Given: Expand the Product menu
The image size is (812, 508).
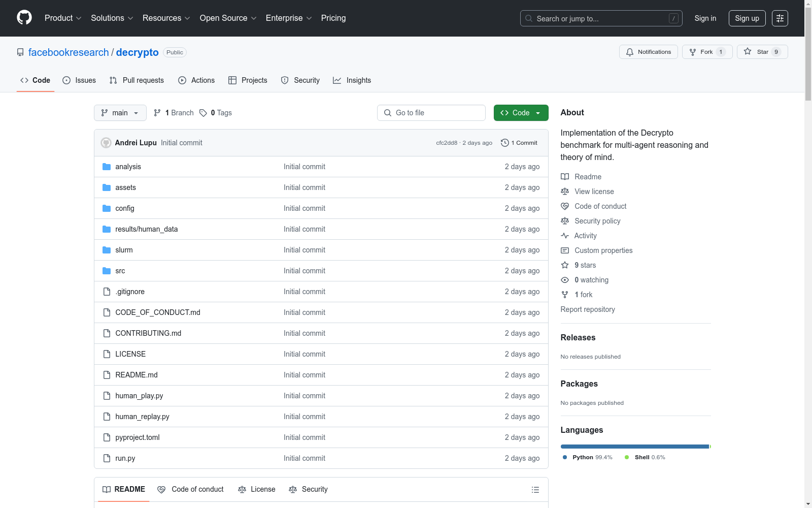Looking at the screenshot, I should point(63,18).
